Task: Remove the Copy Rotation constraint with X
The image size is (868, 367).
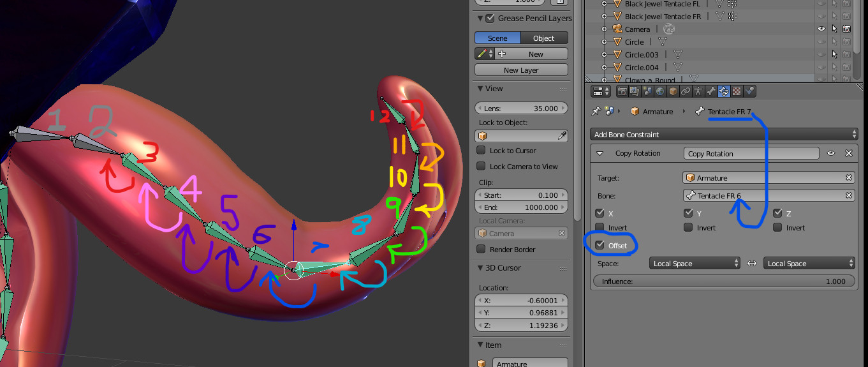Action: point(848,154)
